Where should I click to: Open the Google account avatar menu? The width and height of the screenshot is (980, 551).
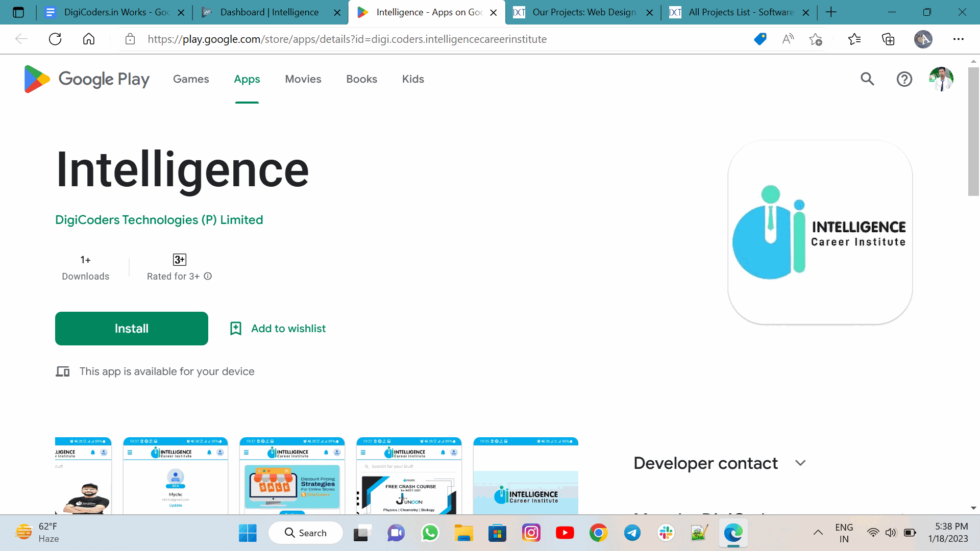[x=941, y=79]
